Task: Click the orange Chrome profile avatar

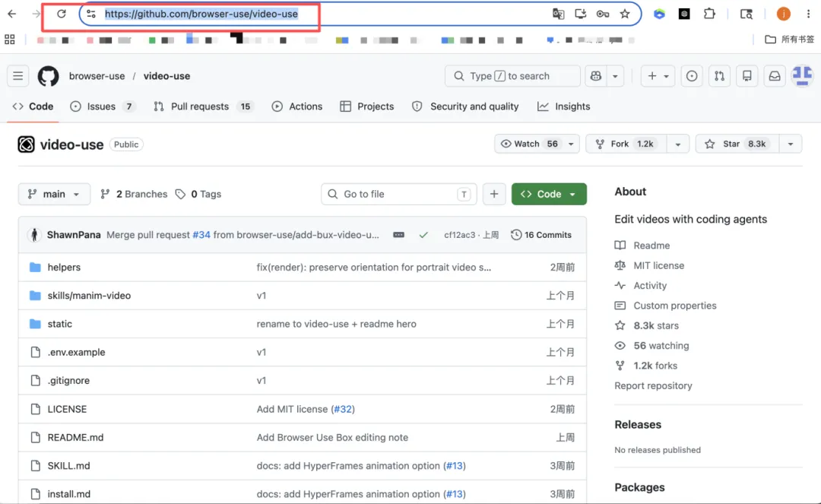Action: [x=783, y=14]
